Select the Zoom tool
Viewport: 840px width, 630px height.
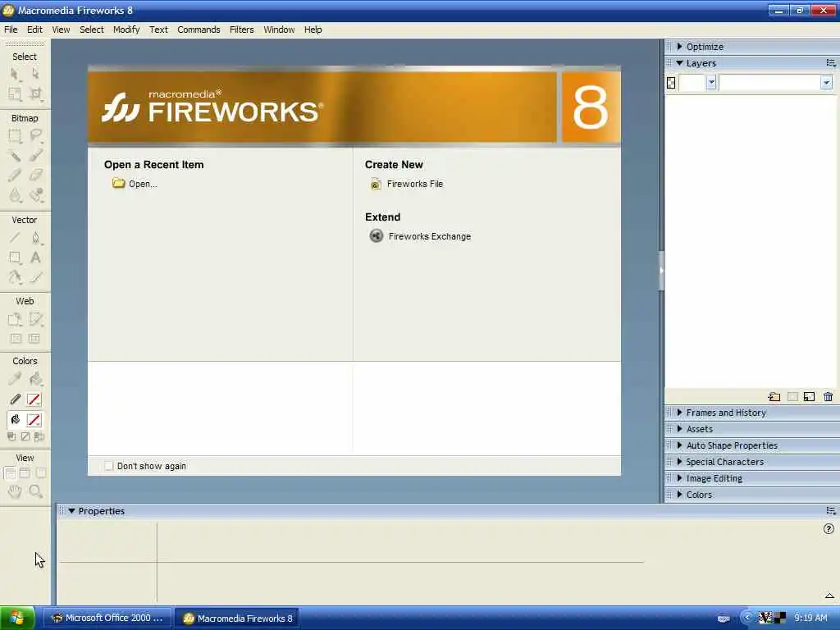coord(35,491)
